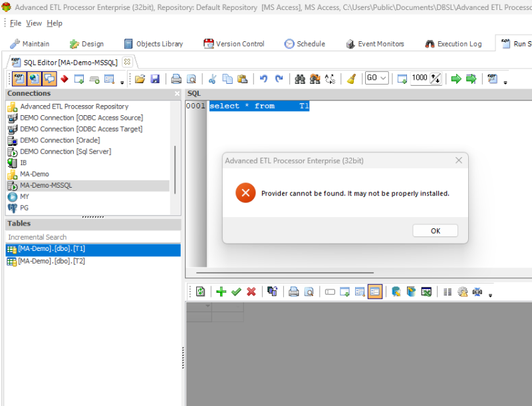Click the gear with warning icon
This screenshot has width=532, height=406.
coord(462,292)
